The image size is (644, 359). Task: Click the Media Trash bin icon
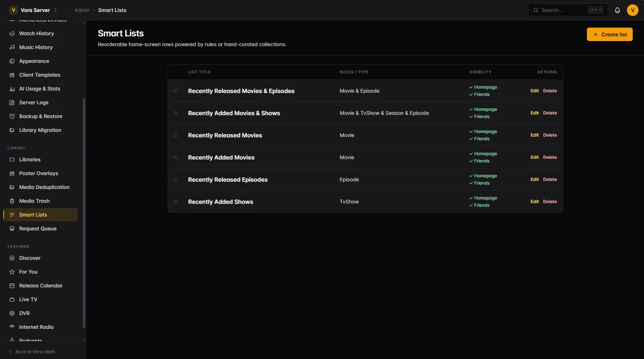click(12, 201)
